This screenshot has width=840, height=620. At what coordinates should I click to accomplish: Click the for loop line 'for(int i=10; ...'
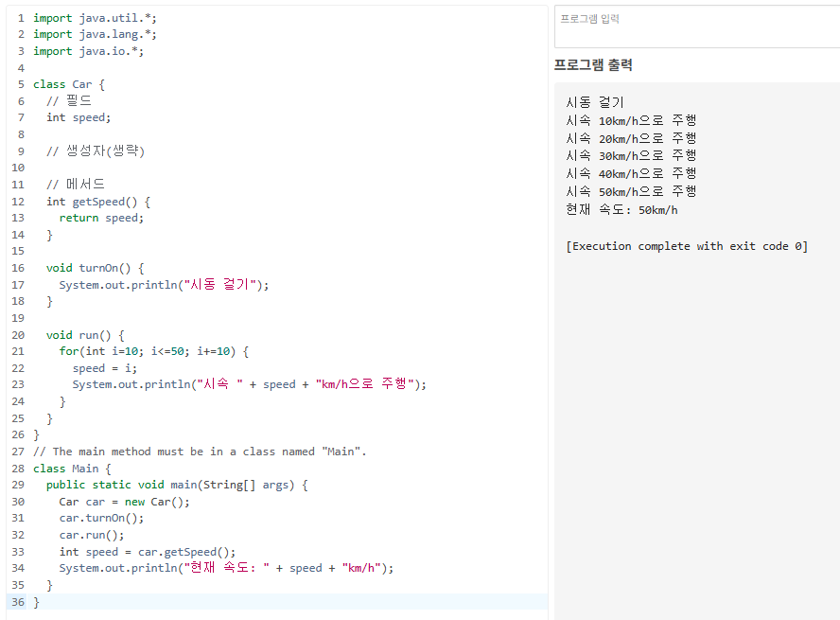tap(154, 351)
